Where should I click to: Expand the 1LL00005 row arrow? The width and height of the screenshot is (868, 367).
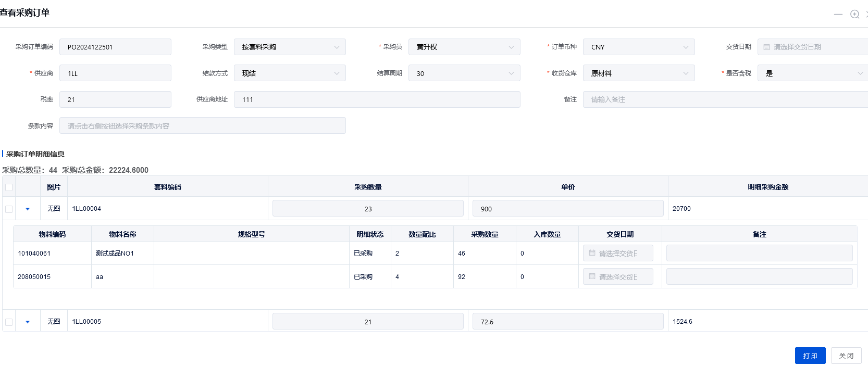[x=28, y=322]
